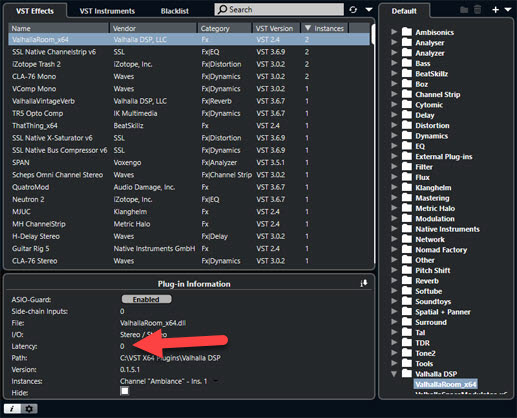The image size is (517, 418).
Task: Click the Metric Halo folder icon
Action: pos(407,208)
